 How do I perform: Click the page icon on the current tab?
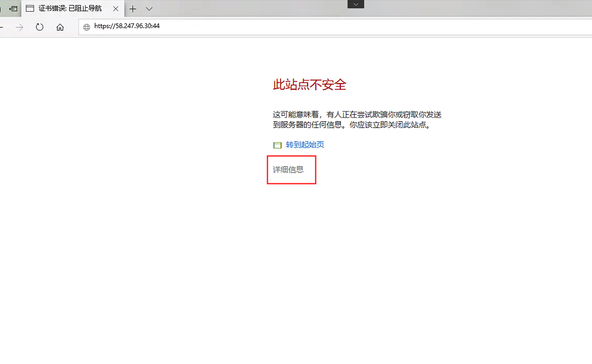(30, 9)
